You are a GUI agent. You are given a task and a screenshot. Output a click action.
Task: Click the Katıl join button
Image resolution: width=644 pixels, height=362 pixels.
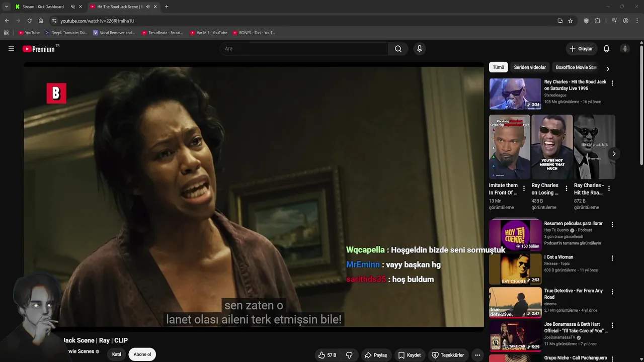116,354
